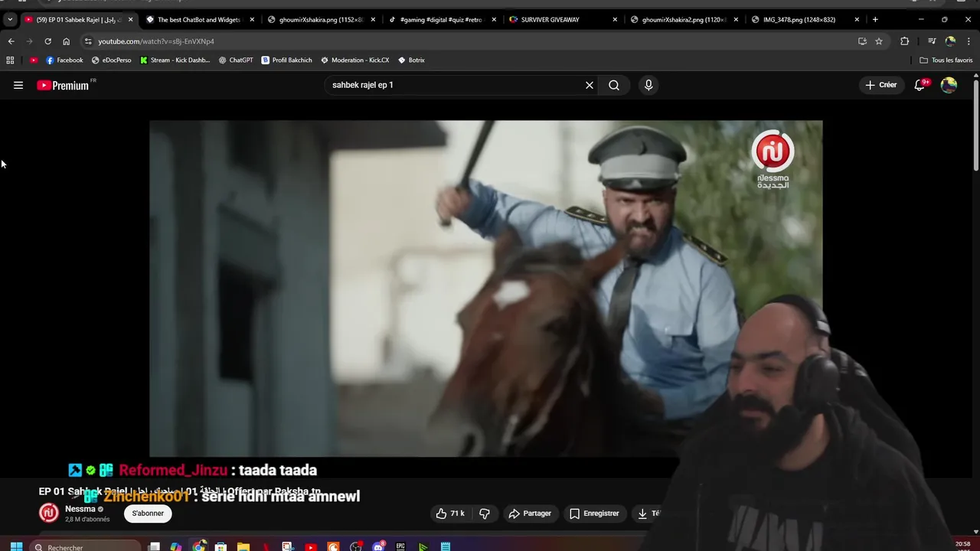Switch to the #gaming #digital #quiz tab
This screenshot has height=551, width=980.
click(x=442, y=19)
